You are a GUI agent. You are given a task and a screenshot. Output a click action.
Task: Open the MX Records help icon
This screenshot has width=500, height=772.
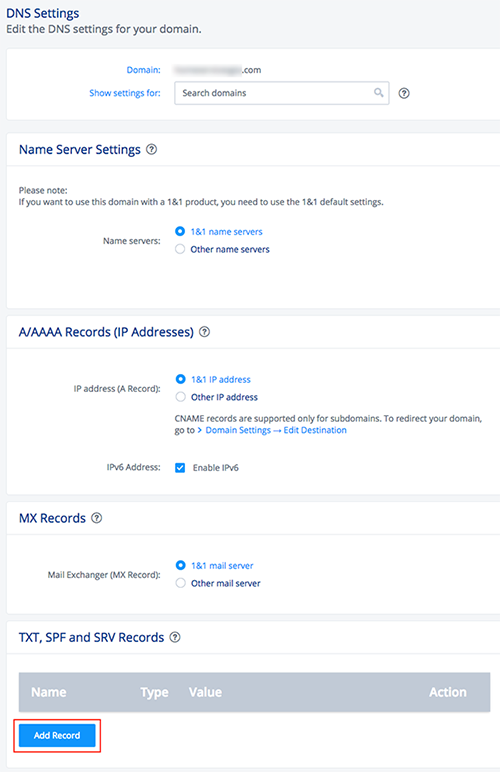pos(97,518)
